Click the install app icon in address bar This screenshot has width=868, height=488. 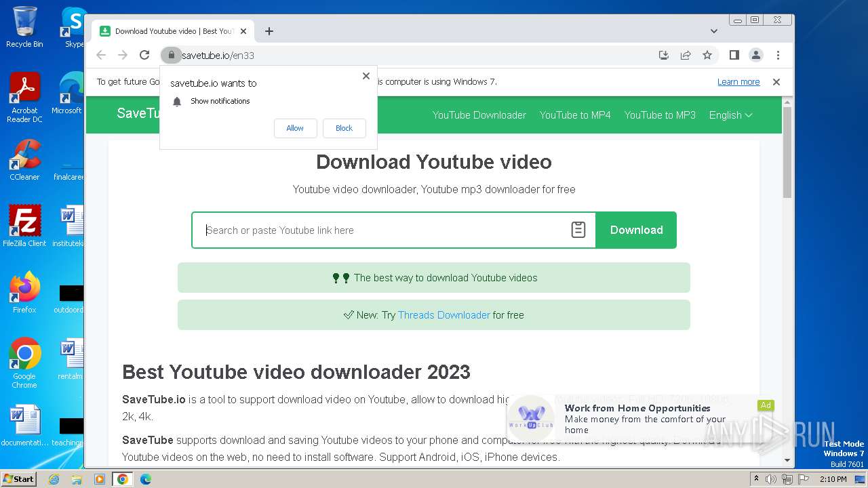click(664, 56)
